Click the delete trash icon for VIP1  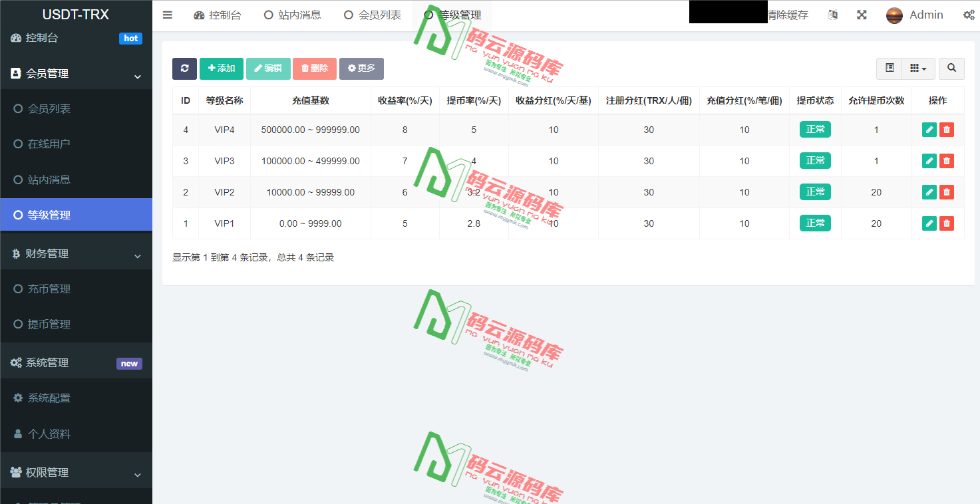[x=947, y=223]
